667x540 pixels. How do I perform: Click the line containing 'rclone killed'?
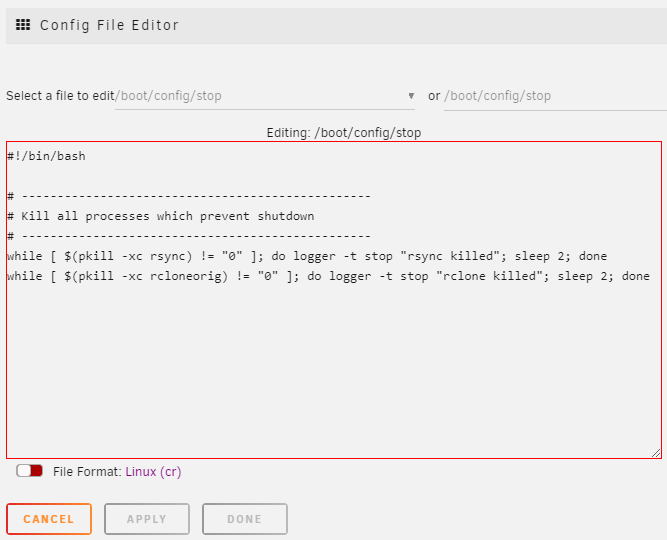point(328,276)
